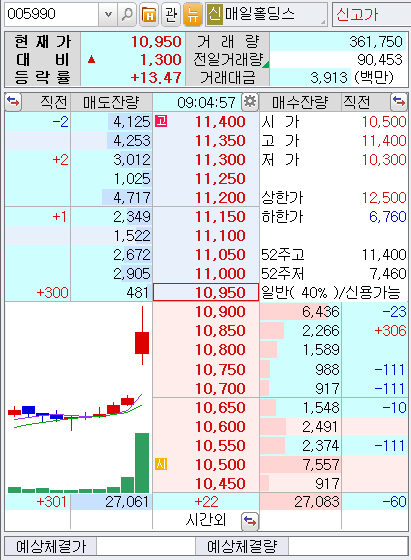Toggle the right swap arrows icon by 직전
This screenshot has height=560, width=411.
click(399, 102)
